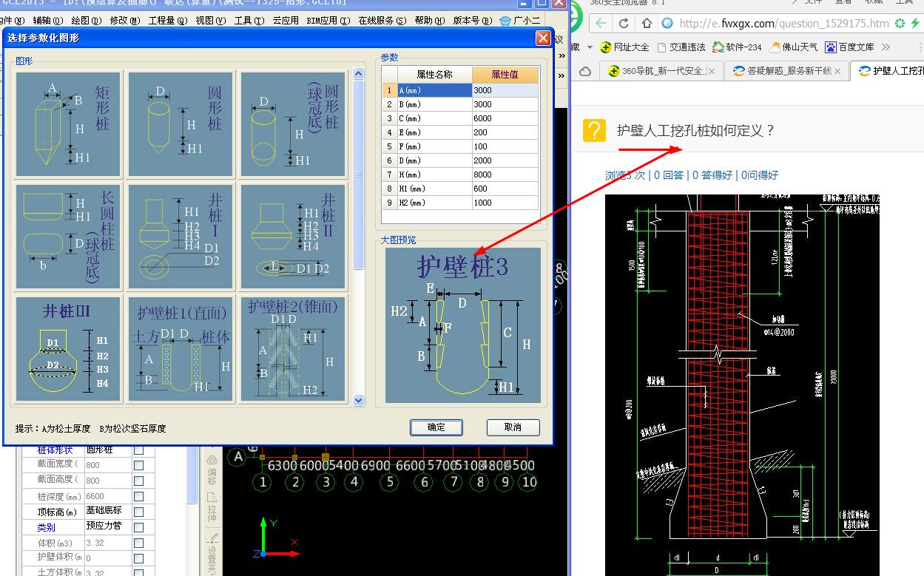This screenshot has height=576, width=924.
Task: Select the 井桩I shape thumbnail
Action: [x=181, y=237]
